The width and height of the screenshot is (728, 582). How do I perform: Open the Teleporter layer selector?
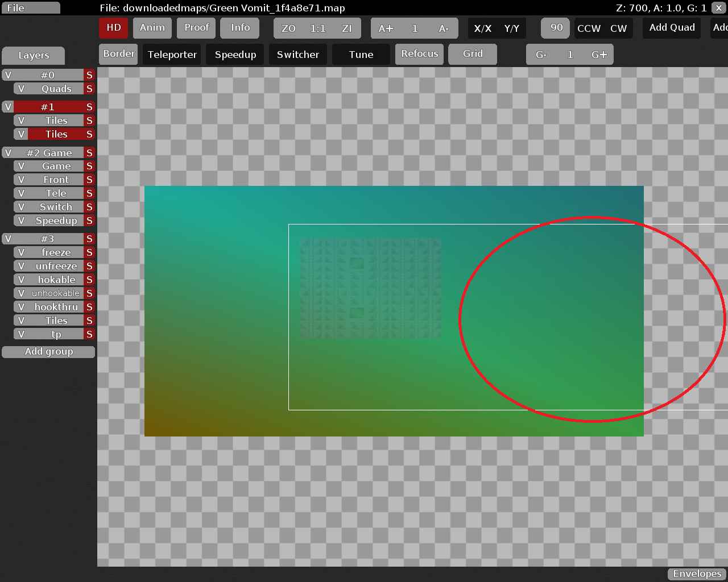172,54
